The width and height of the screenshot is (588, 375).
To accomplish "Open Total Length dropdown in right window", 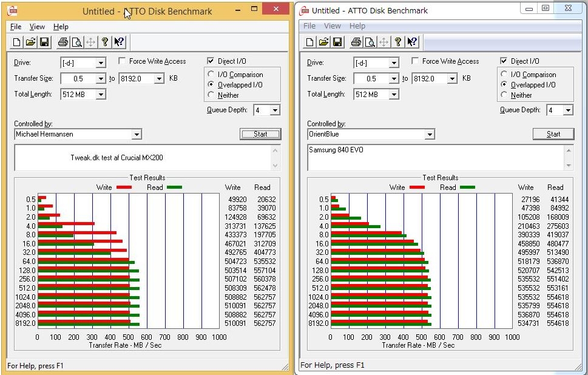I will click(393, 94).
